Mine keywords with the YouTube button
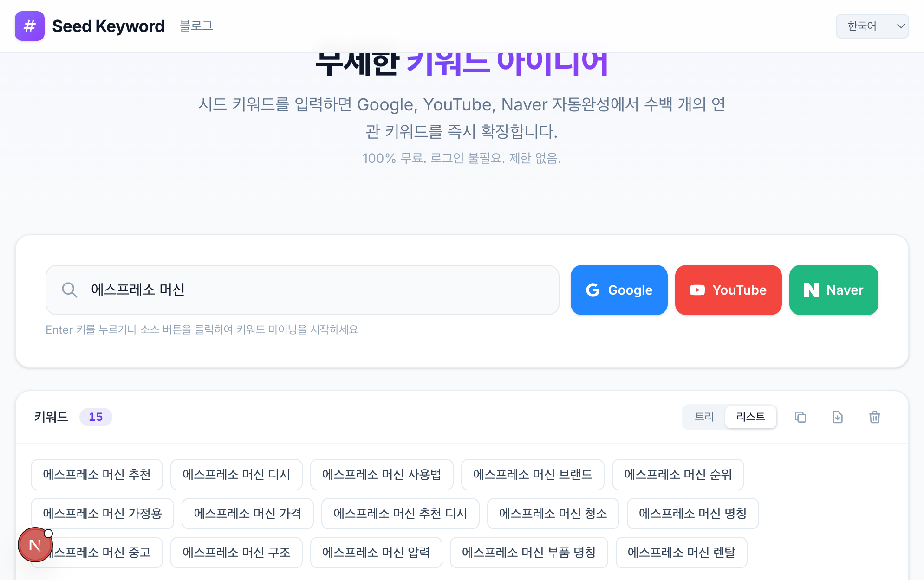Viewport: 924px width, 580px height. (x=728, y=290)
